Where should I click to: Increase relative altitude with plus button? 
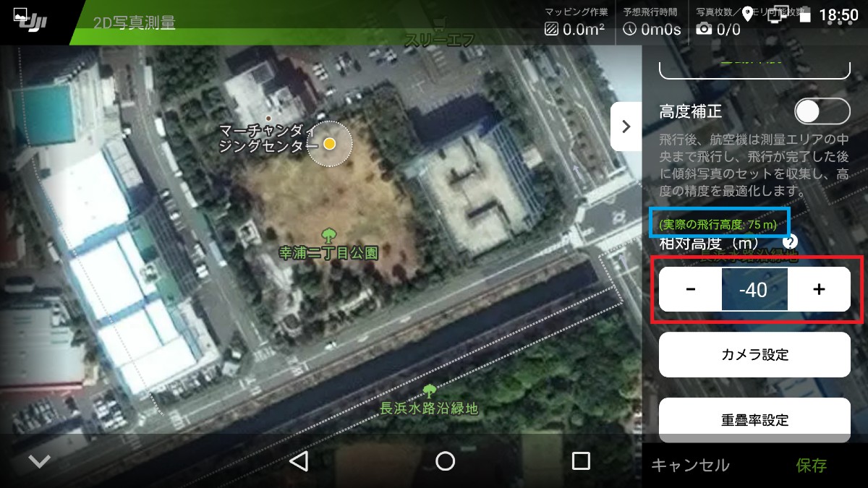pyautogui.click(x=819, y=289)
